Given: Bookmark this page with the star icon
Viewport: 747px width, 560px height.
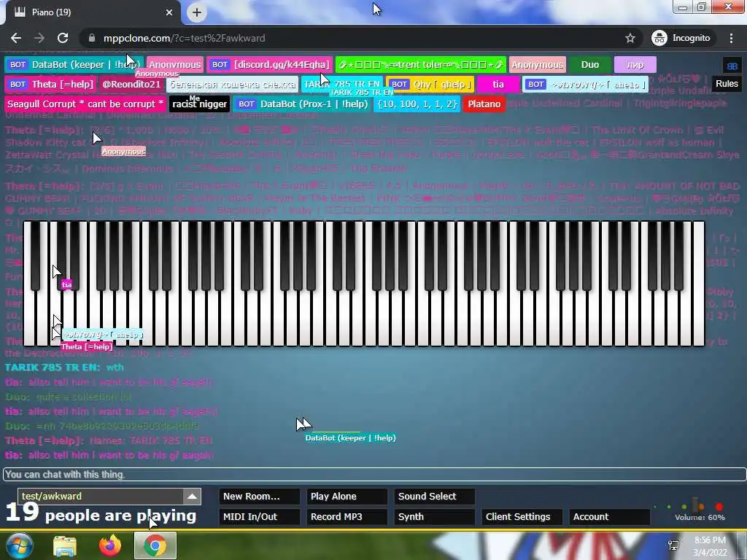Looking at the screenshot, I should coord(630,38).
